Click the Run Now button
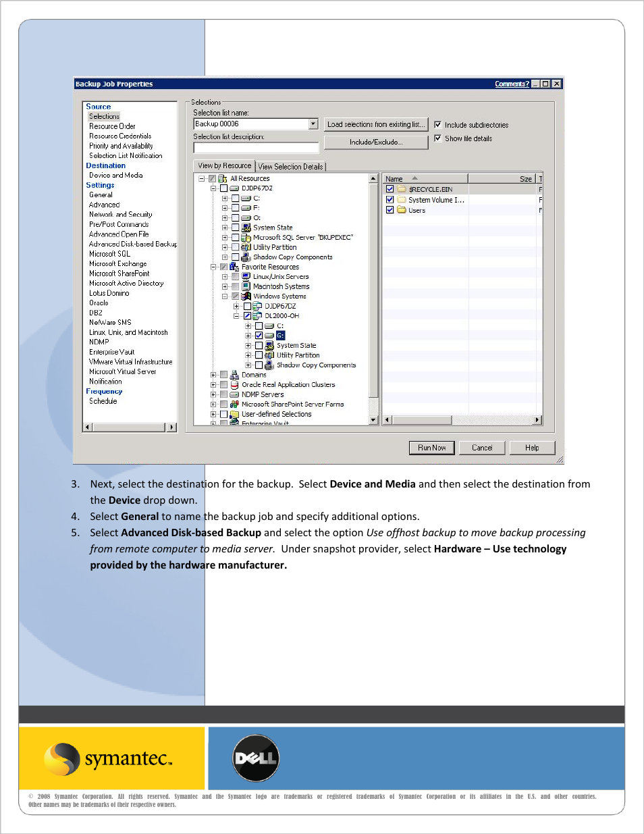The height and width of the screenshot is (834, 644). tap(432, 448)
